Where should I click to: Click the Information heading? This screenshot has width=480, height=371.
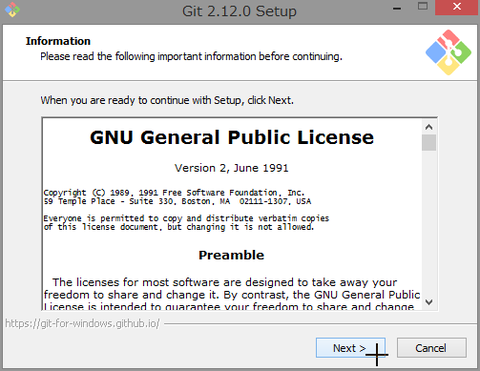point(58,41)
